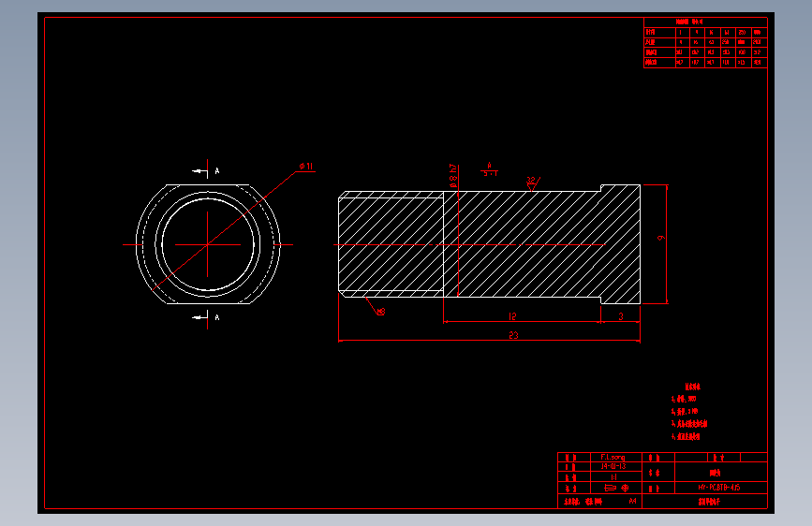Click the φ11 diameter dimension label
This screenshot has height=526, width=812.
pyautogui.click(x=306, y=167)
